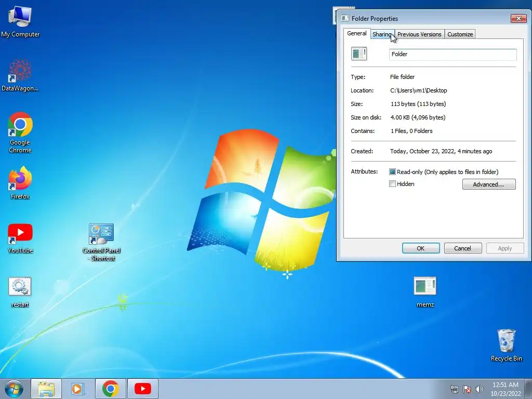Click the location text C:\Users\vm1\Desktop
The width and height of the screenshot is (532, 399).
[x=419, y=90]
